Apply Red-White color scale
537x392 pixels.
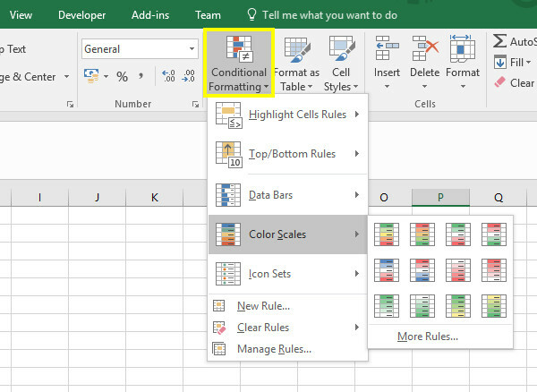pos(494,270)
